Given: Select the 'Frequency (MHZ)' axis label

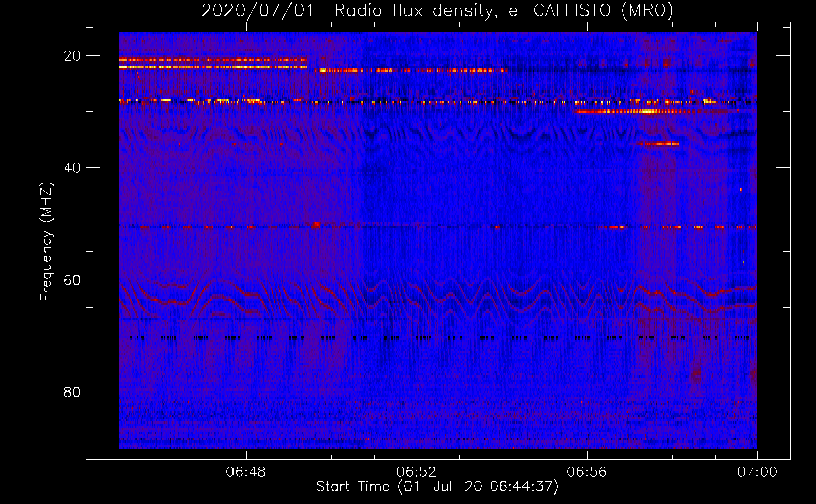Looking at the screenshot, I should coord(46,242).
